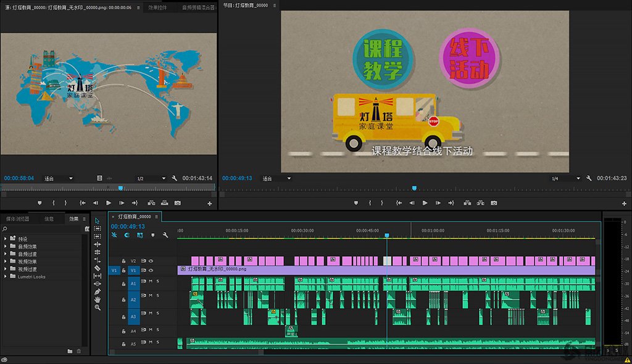632x364 pixels.
Task: Select the Pen tool in tools panel
Action: click(x=98, y=291)
